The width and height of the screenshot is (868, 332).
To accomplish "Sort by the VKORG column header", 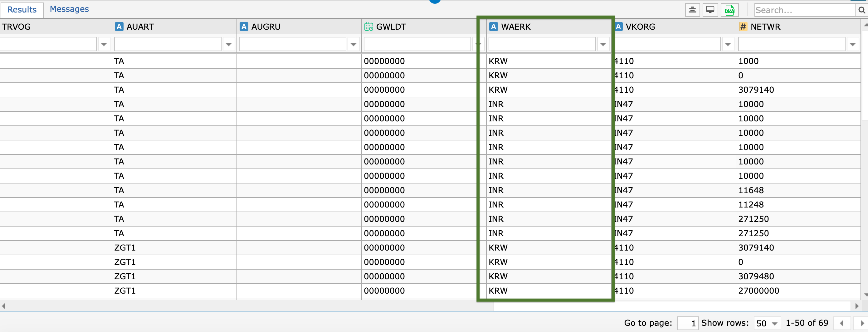I will click(x=675, y=27).
